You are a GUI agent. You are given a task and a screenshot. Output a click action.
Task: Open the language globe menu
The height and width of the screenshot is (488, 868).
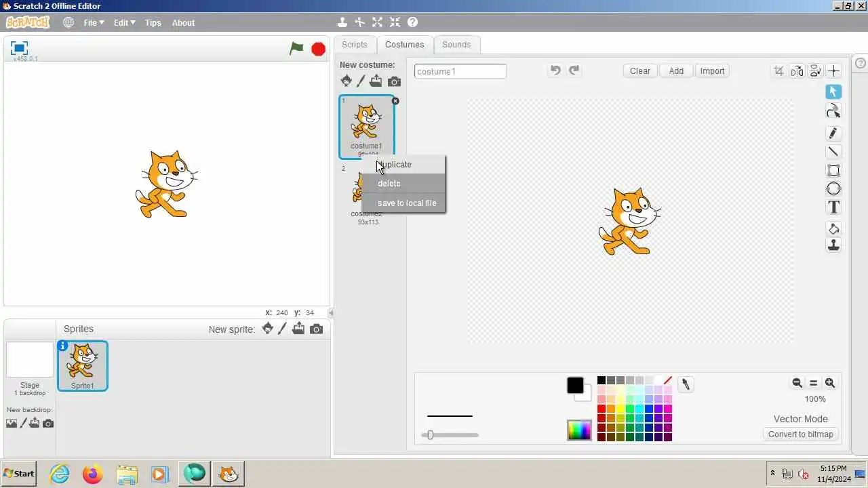(x=68, y=22)
